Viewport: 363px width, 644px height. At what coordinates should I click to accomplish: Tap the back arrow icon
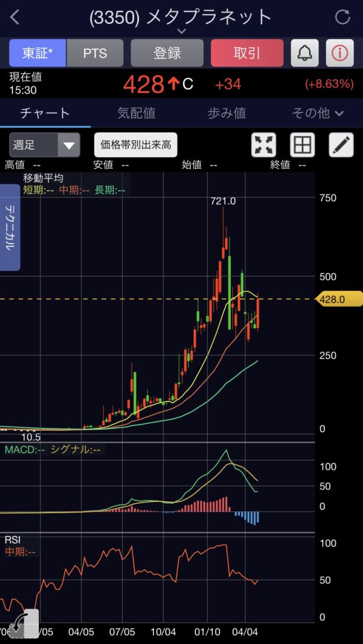pos(14,17)
